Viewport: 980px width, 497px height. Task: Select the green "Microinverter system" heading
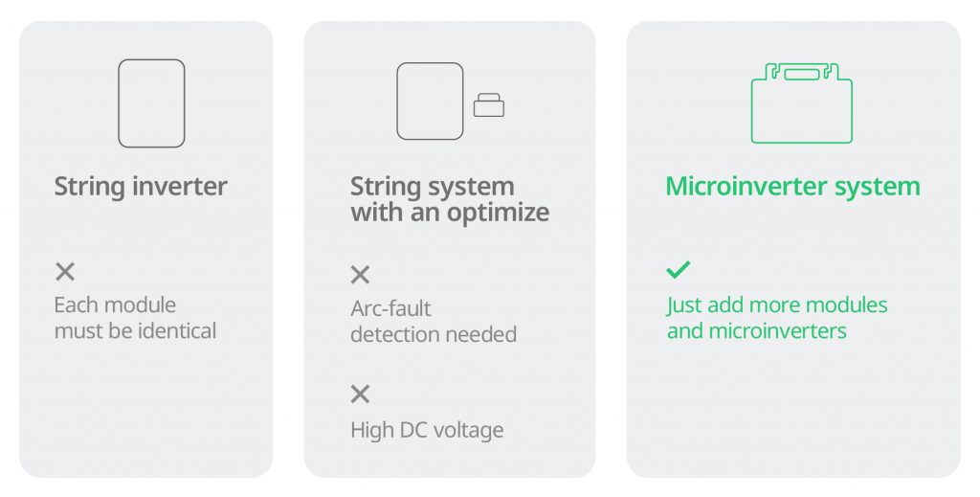(792, 186)
